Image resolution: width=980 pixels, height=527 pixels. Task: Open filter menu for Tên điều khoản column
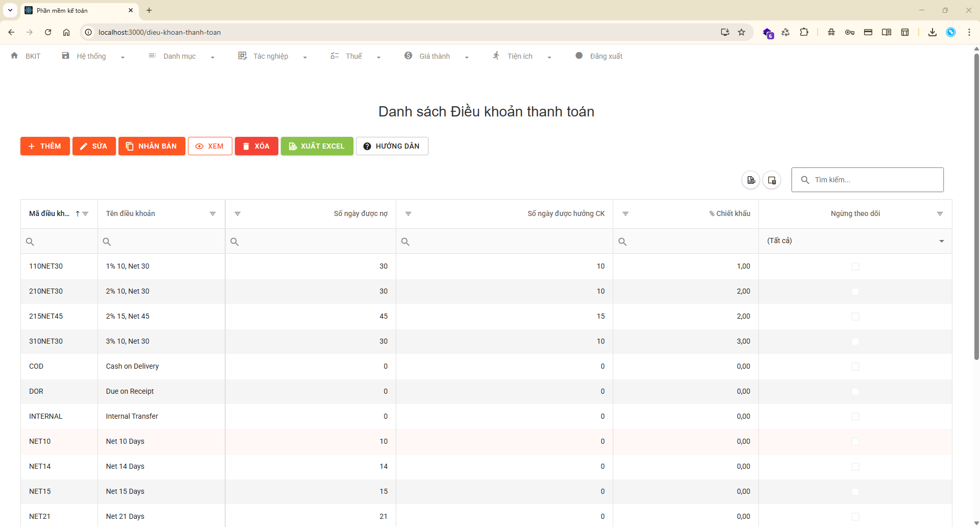[212, 213]
